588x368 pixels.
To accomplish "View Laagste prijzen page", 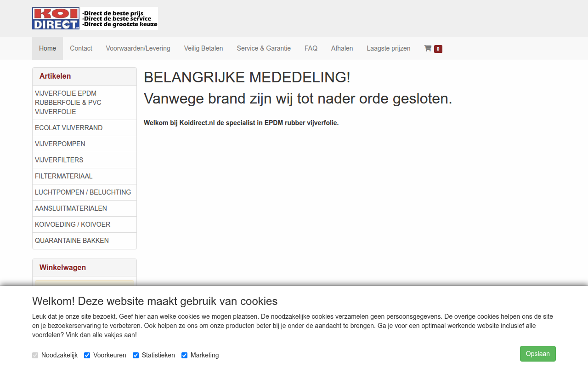I will [x=389, y=48].
